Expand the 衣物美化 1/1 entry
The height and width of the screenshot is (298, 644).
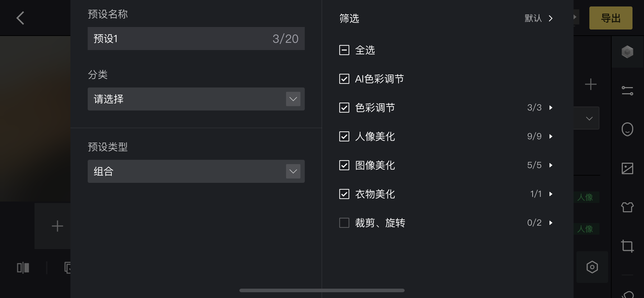551,194
